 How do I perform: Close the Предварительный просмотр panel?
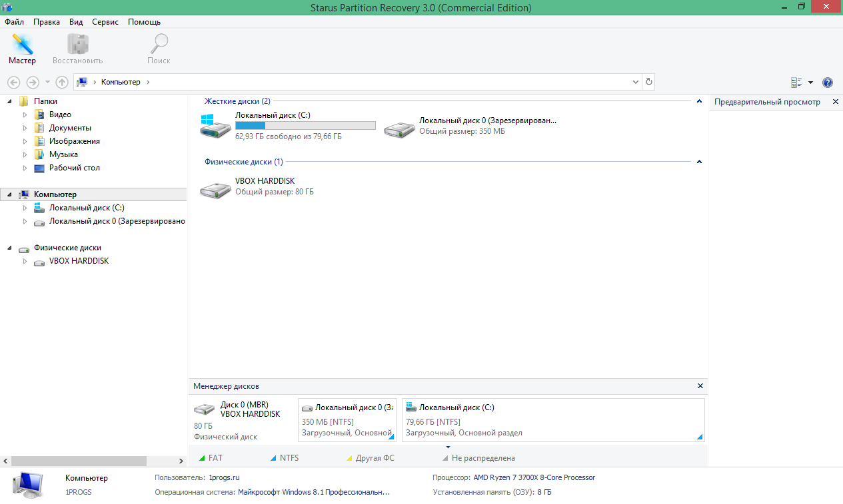point(835,102)
